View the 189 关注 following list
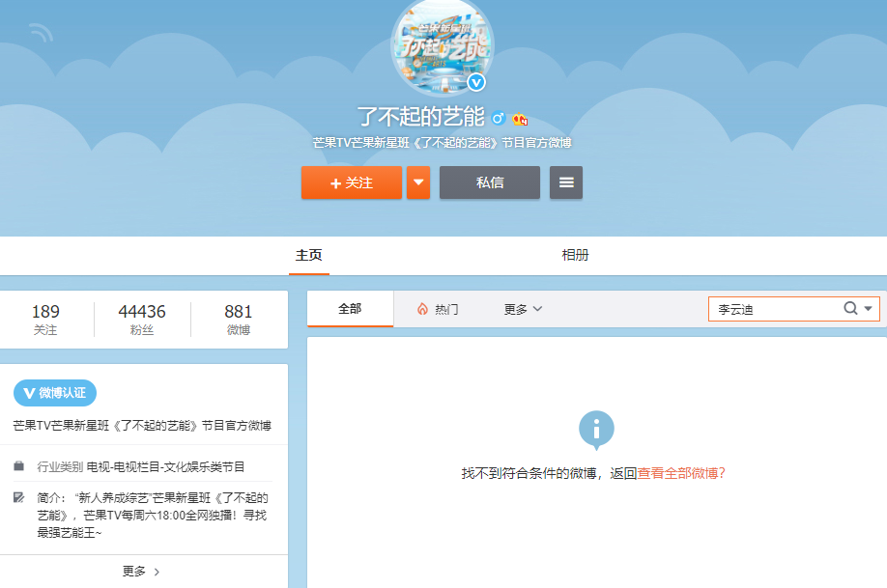 (45, 320)
